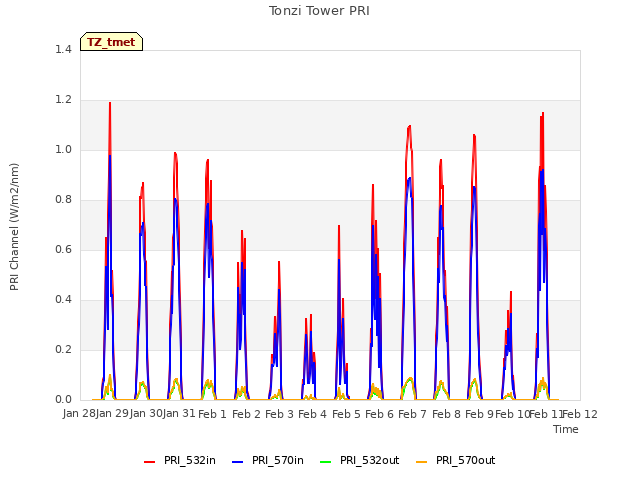This screenshot has height=480, width=640.
Task: Click the 1.4 y-axis tick label
Action: click(x=63, y=49)
